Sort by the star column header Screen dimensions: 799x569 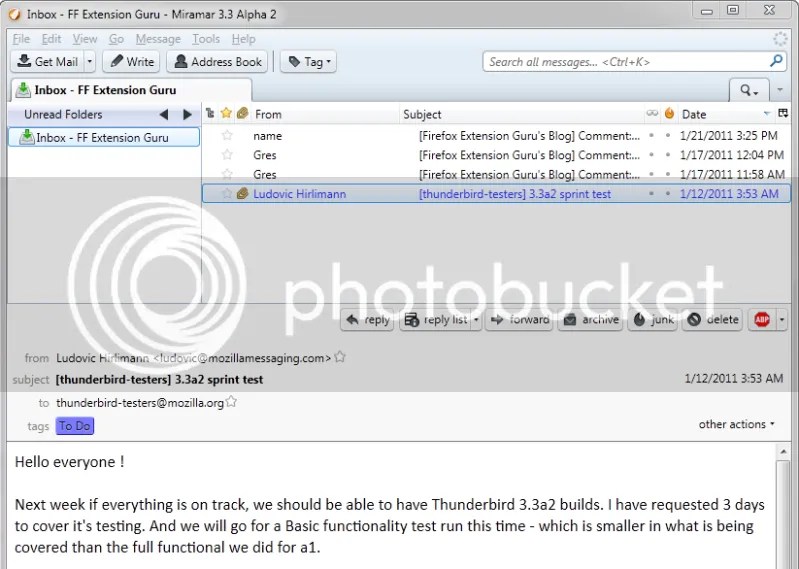click(x=226, y=114)
